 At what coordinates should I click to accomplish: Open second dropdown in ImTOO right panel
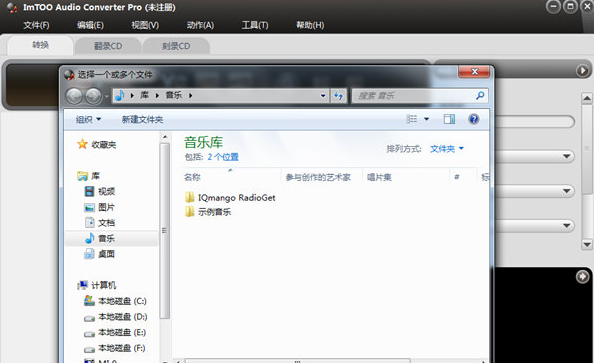click(567, 191)
